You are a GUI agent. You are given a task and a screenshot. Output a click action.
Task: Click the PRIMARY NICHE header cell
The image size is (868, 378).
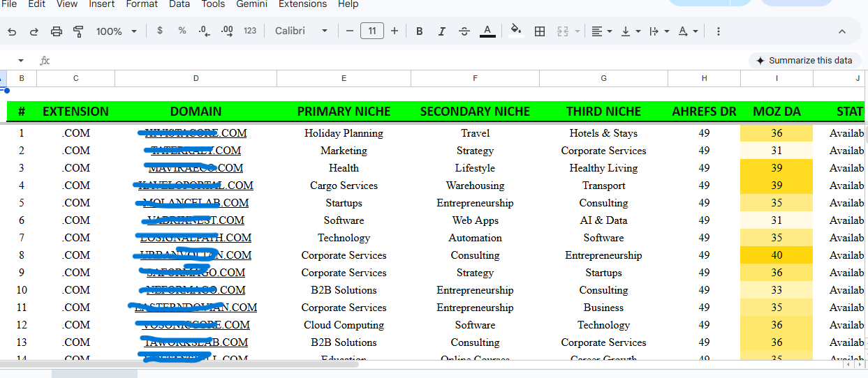(344, 112)
